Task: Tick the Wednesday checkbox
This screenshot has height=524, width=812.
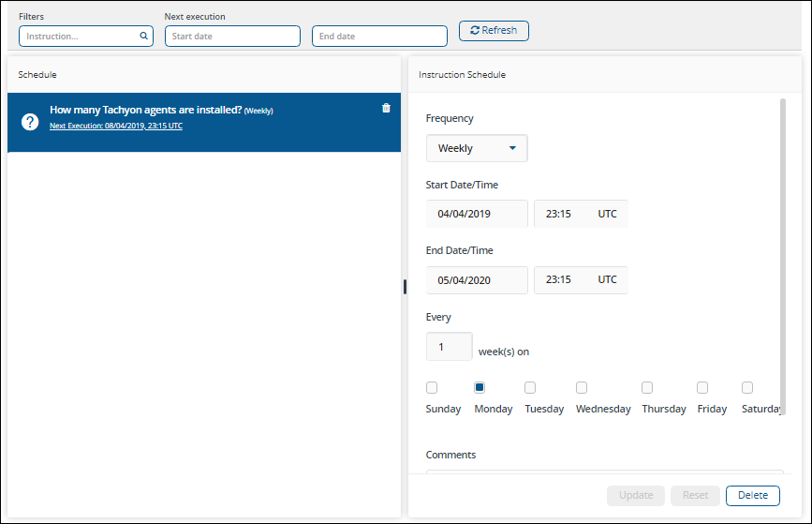Action: (x=582, y=387)
